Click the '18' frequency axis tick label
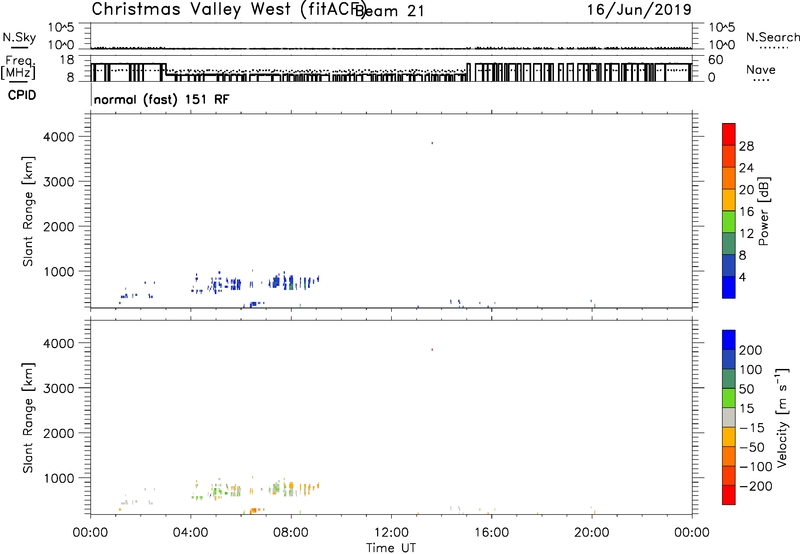800x554 pixels. pyautogui.click(x=67, y=60)
